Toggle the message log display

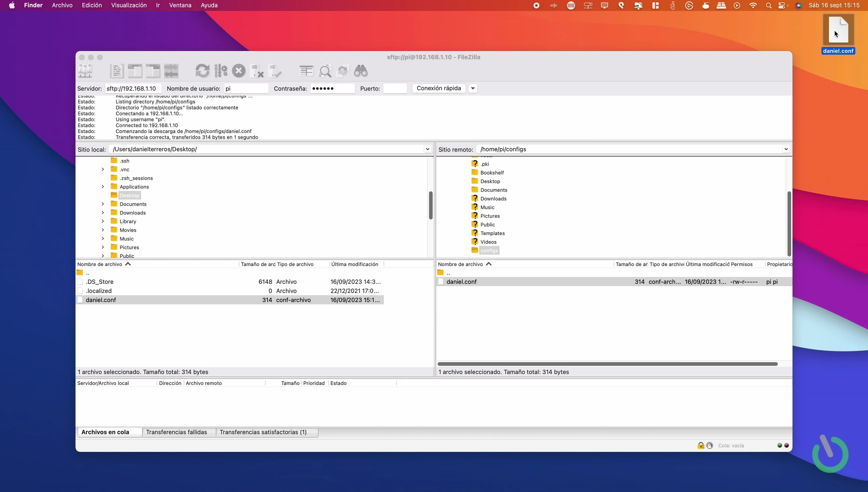(x=117, y=71)
